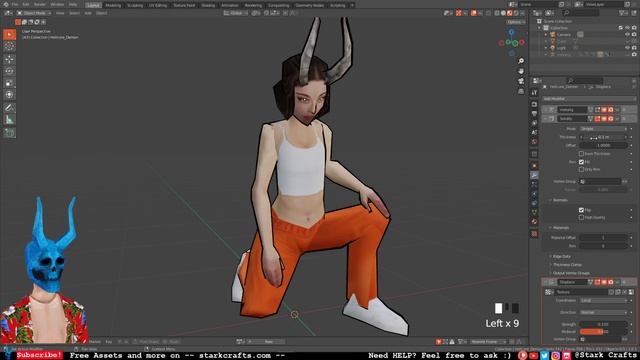Open the Solidify Mode dropdown
The width and height of the screenshot is (640, 360).
point(603,129)
